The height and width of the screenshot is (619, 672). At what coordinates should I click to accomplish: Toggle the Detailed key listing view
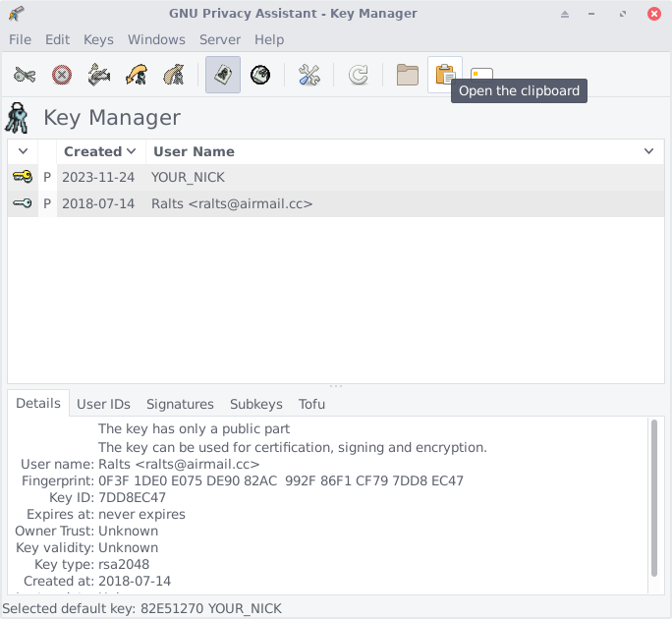click(x=260, y=75)
